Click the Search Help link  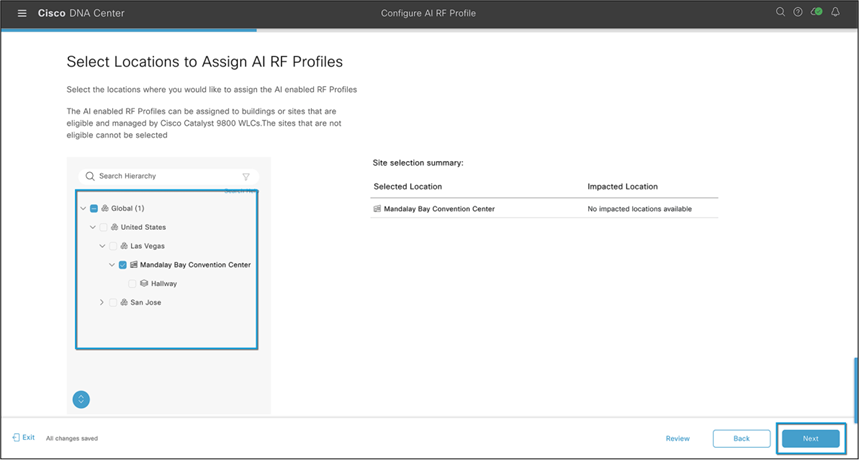pos(241,191)
